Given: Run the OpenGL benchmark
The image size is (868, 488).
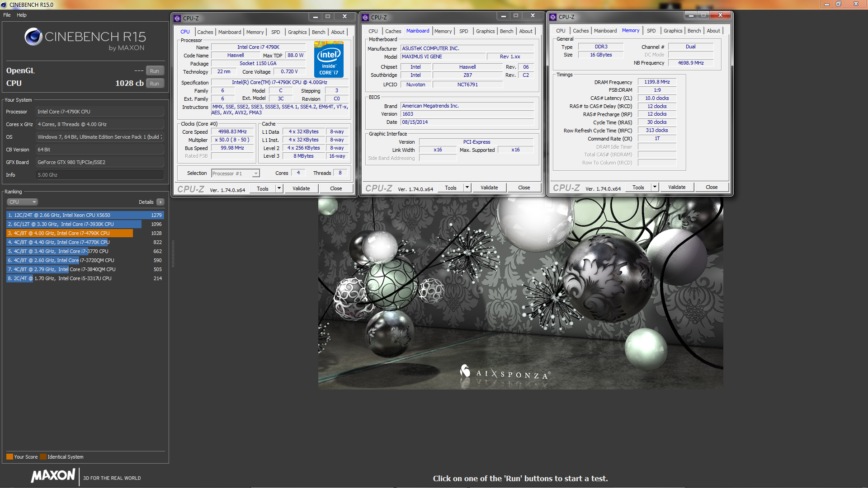Looking at the screenshot, I should pyautogui.click(x=155, y=71).
